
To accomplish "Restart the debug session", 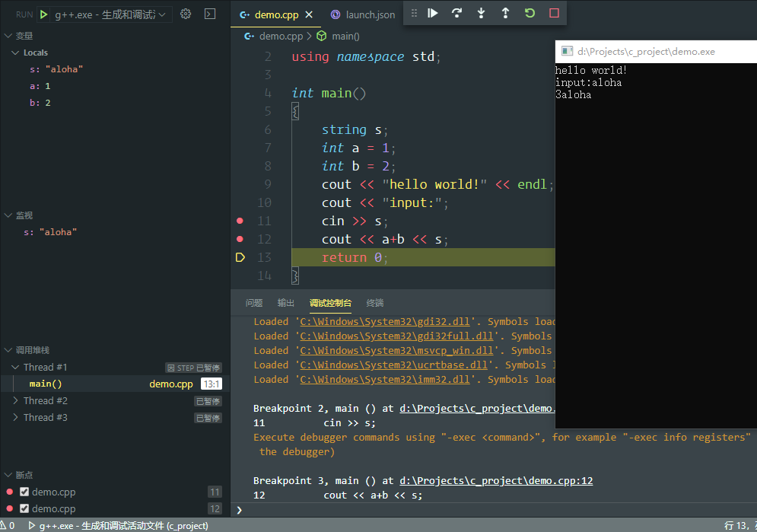I will [x=530, y=14].
